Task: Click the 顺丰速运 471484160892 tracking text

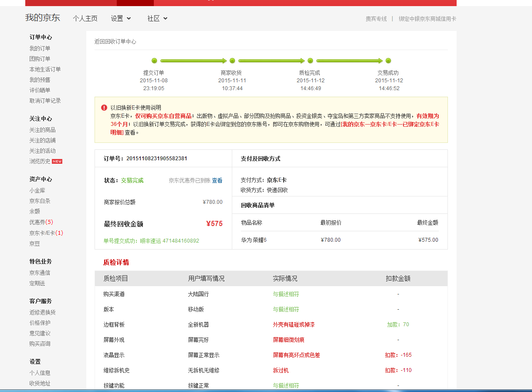Action: tap(169, 241)
